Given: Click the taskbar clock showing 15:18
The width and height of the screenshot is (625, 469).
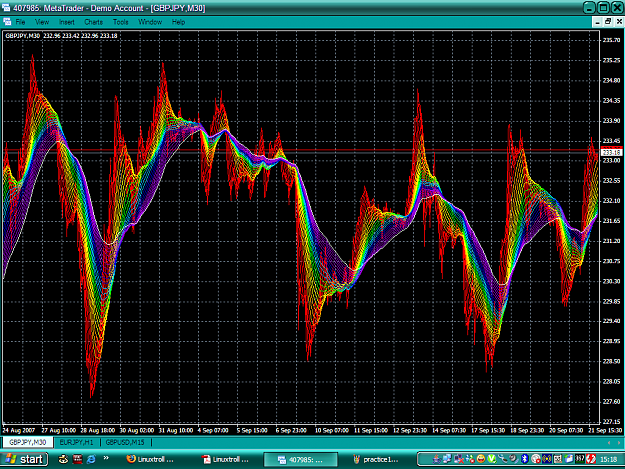Looking at the screenshot, I should pyautogui.click(x=609, y=459).
